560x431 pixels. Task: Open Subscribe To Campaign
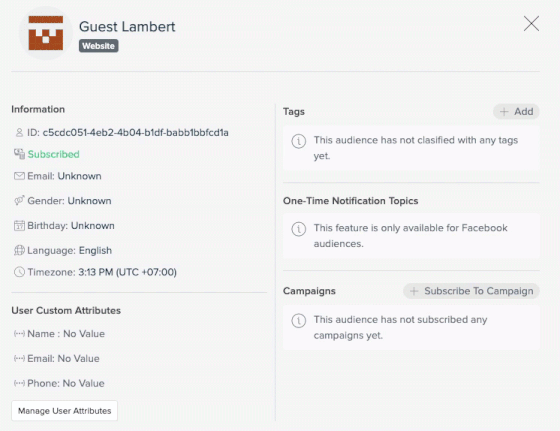pos(471,291)
